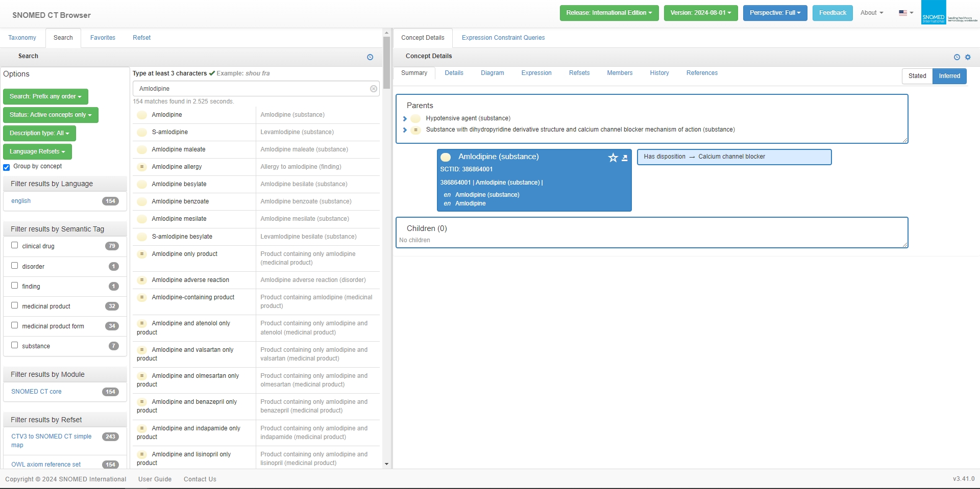This screenshot has width=980, height=489.
Task: Open the Diagram tab
Action: tap(492, 73)
